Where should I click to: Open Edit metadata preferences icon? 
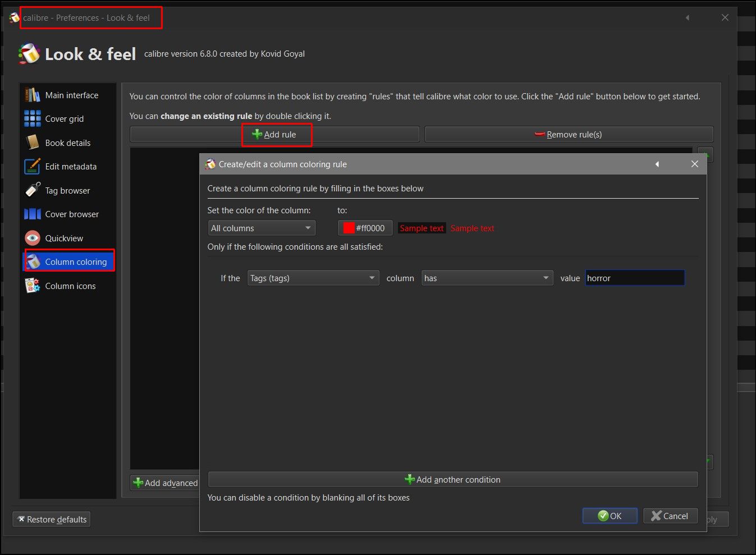point(33,167)
